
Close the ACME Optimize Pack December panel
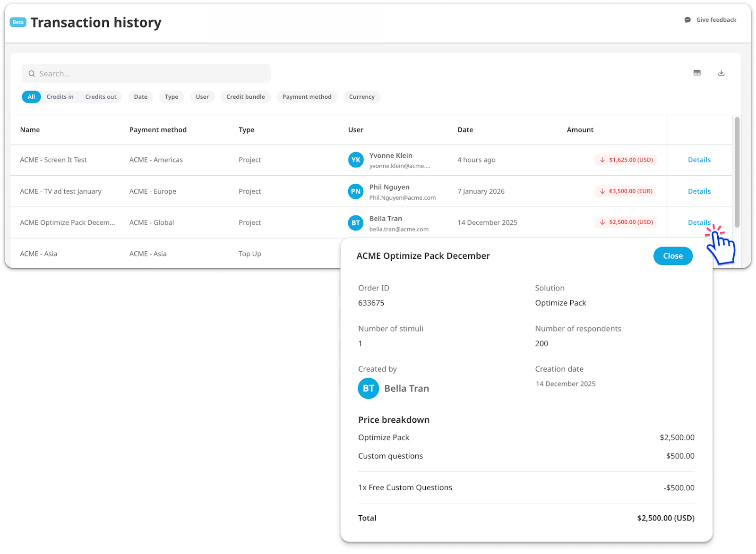[x=673, y=256]
